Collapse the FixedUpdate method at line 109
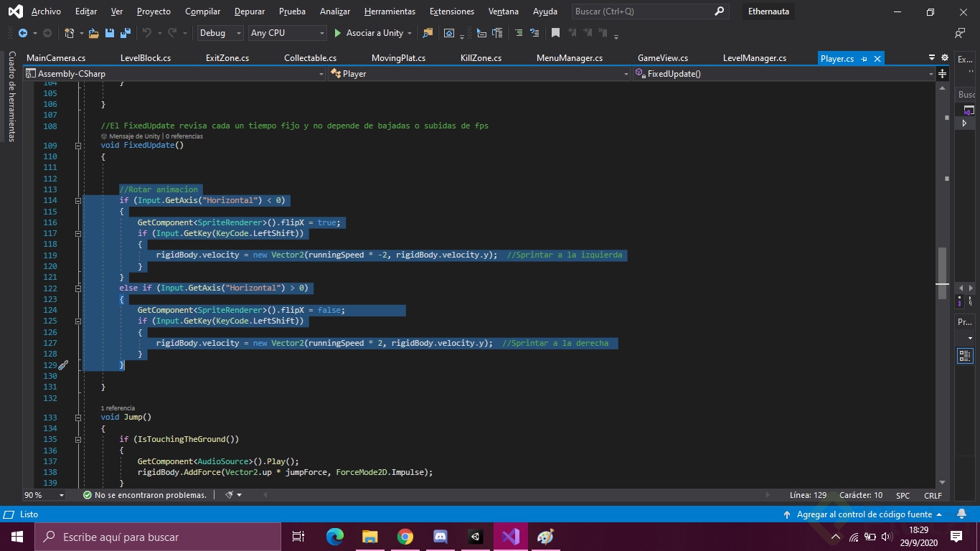The width and height of the screenshot is (980, 551). click(78, 146)
